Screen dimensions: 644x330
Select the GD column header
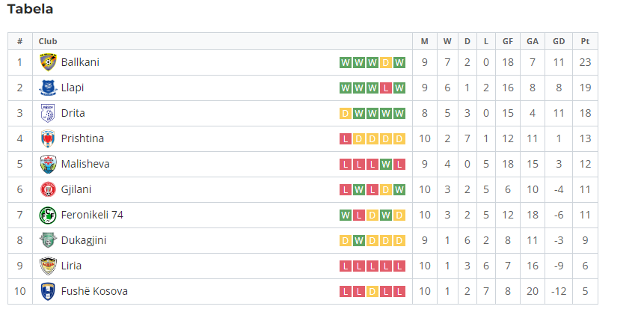[x=559, y=41]
